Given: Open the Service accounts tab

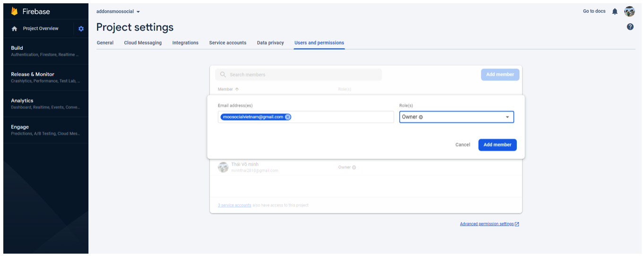Looking at the screenshot, I should click(227, 43).
